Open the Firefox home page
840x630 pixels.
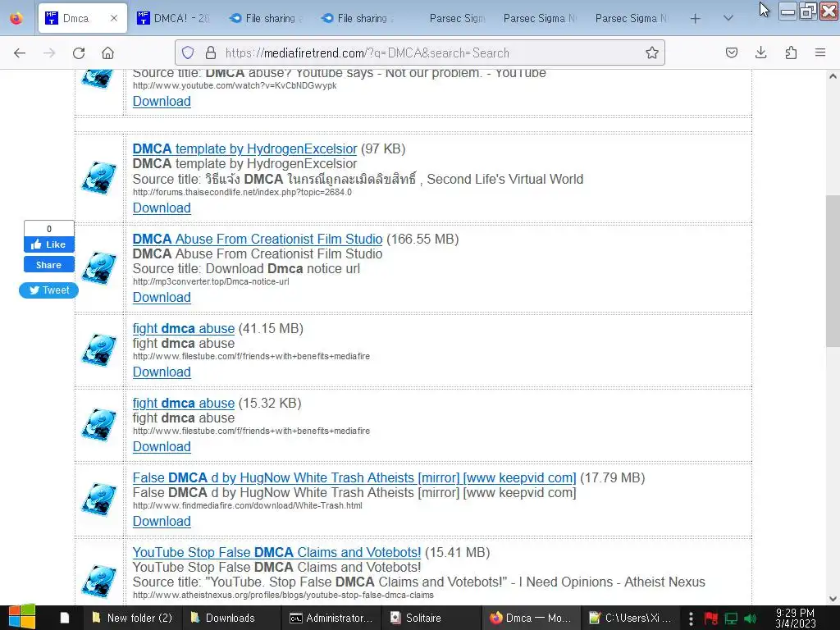108,52
